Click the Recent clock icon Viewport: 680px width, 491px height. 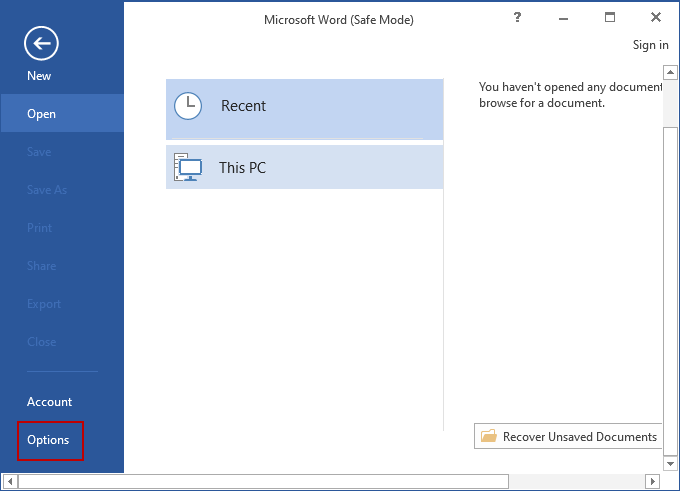(188, 106)
